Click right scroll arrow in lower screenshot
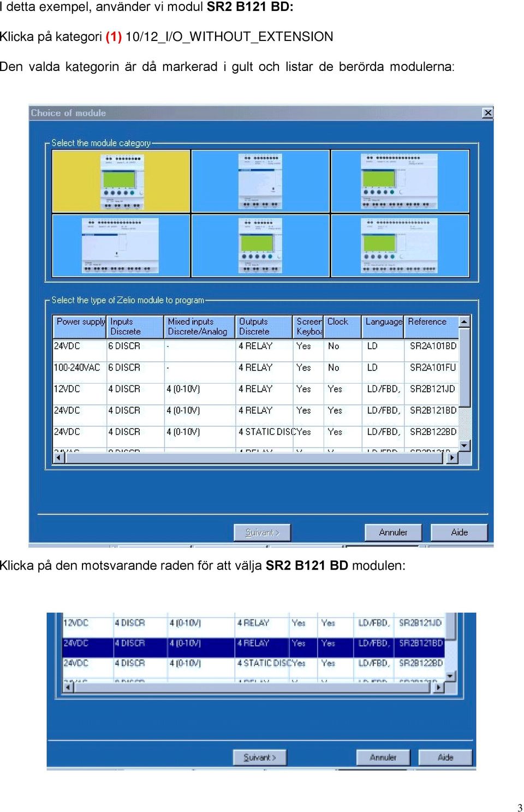This screenshot has height=812, width=524. [x=439, y=688]
